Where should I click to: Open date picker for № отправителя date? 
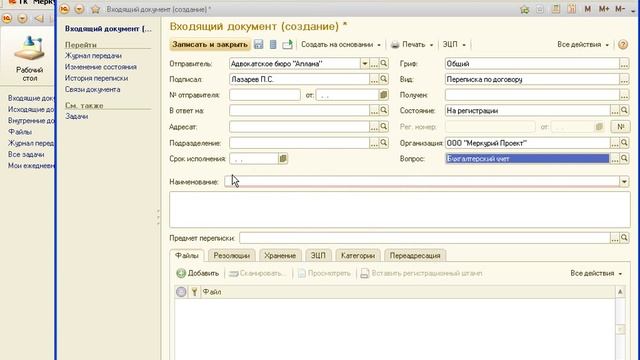[x=383, y=95]
